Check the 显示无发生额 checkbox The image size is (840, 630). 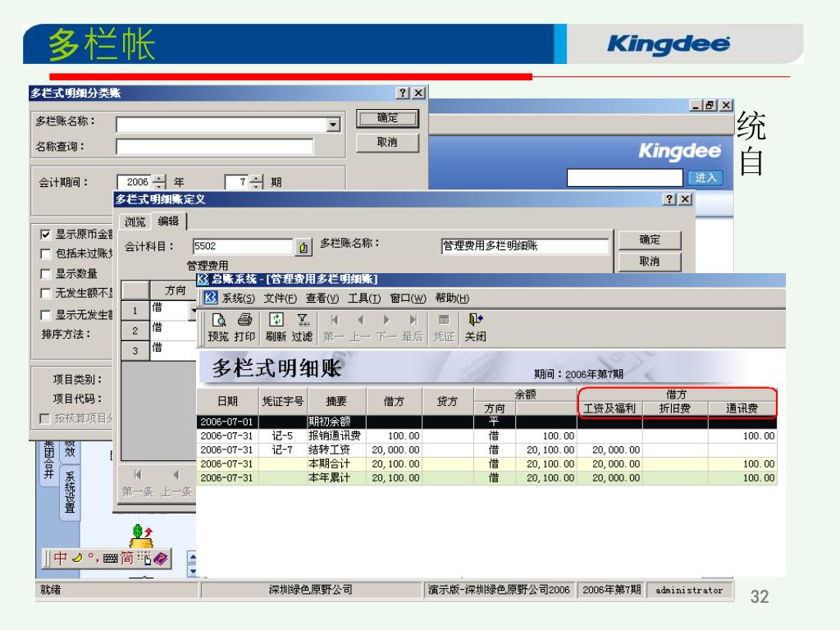pos(46,315)
